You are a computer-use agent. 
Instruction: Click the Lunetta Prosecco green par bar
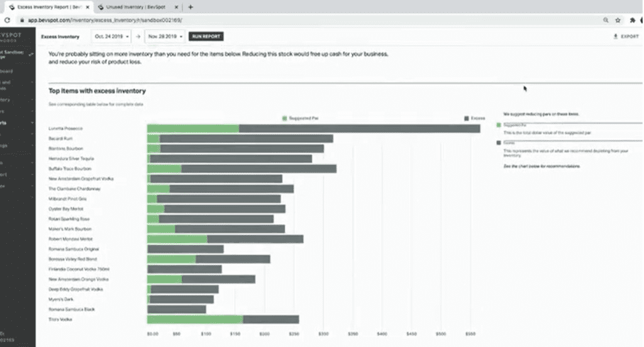[193, 128]
